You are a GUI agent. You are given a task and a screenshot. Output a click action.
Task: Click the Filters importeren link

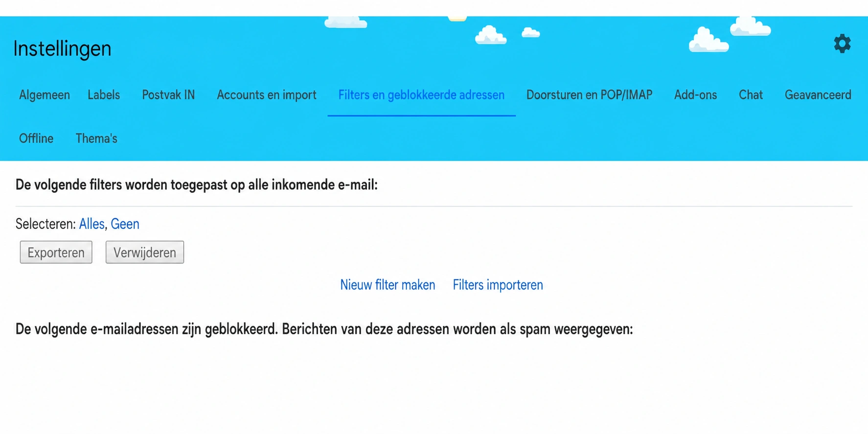click(498, 285)
